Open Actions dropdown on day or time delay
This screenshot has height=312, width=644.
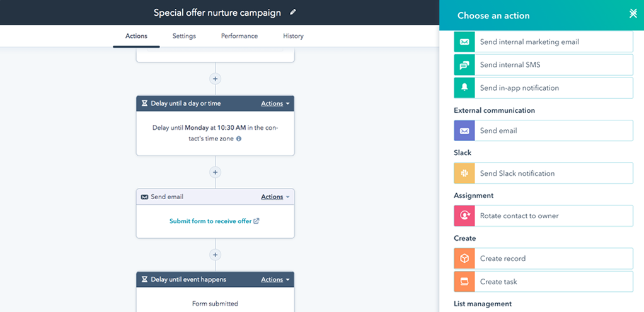275,103
